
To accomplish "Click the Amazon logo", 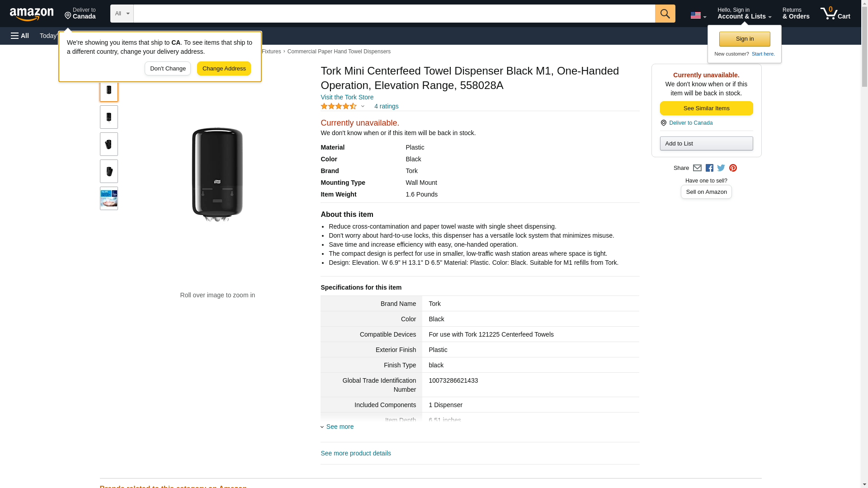I will pyautogui.click(x=32, y=14).
